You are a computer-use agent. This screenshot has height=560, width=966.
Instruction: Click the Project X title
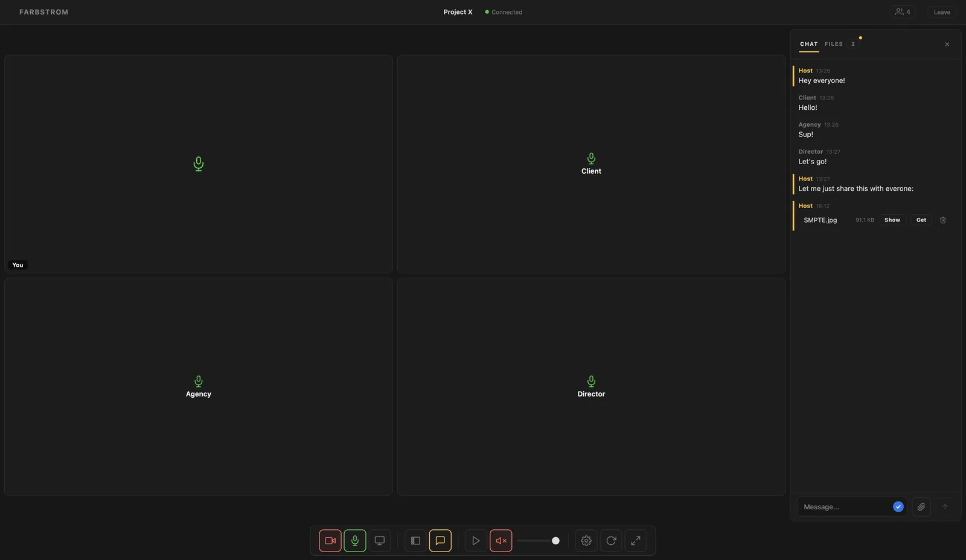pos(458,12)
